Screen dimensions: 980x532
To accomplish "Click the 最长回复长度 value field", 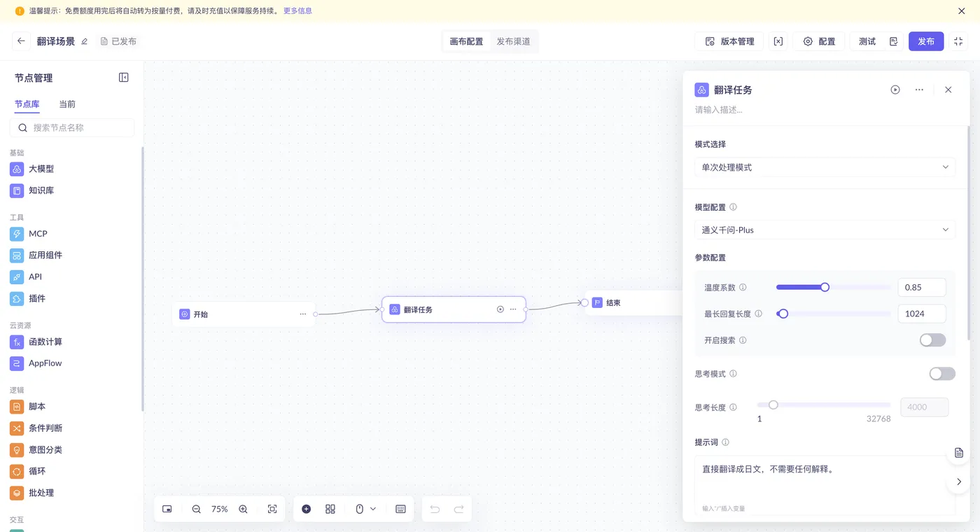I will [x=922, y=314].
